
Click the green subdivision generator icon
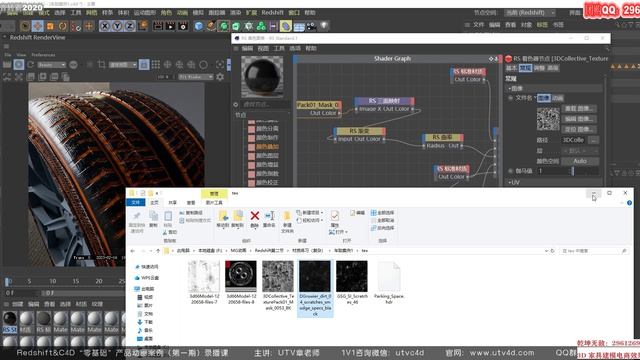click(224, 26)
